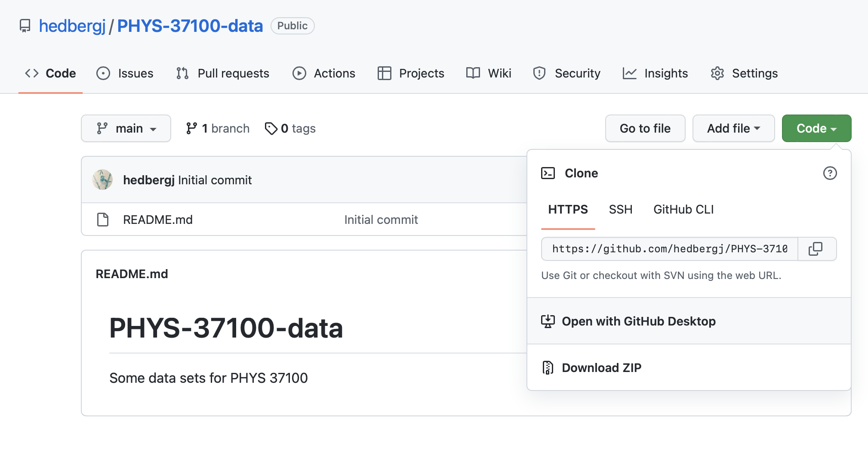Switch to the Code tab
The image size is (868, 465).
(x=50, y=73)
